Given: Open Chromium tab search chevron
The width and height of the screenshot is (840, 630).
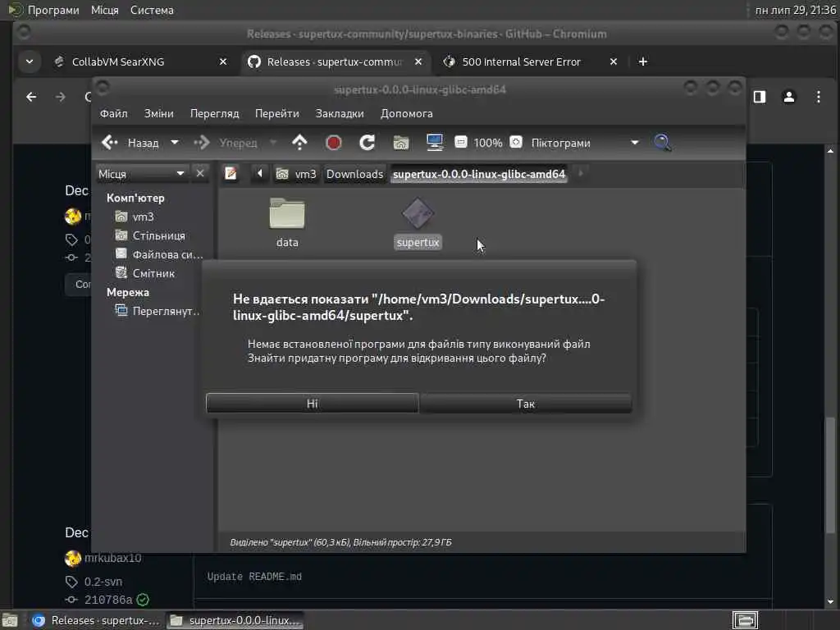Looking at the screenshot, I should (30, 62).
